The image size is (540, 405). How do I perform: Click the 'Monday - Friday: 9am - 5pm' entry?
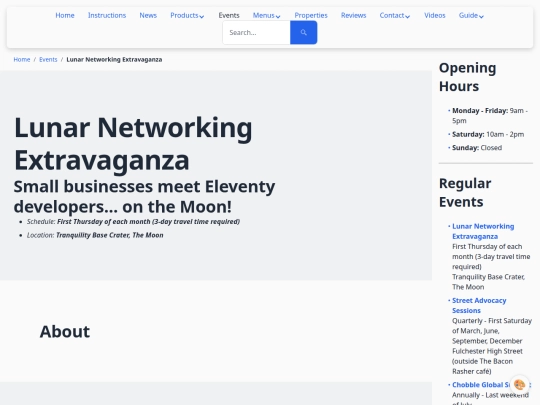coord(490,115)
